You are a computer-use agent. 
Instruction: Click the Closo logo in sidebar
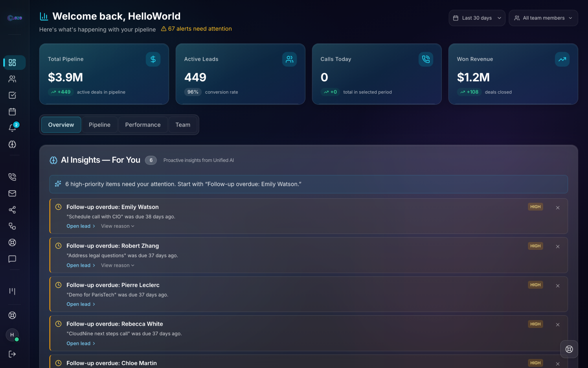[x=15, y=18]
